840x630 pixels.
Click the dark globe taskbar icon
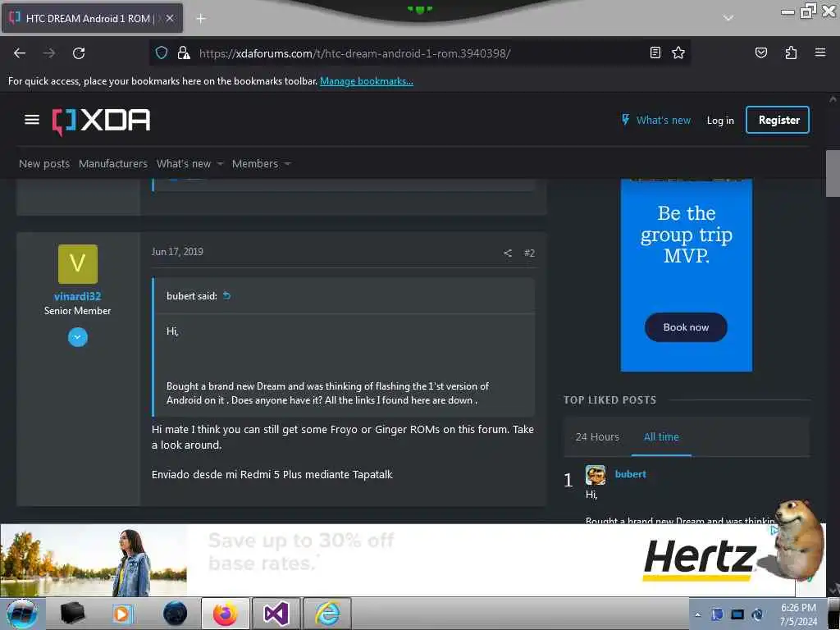click(x=176, y=614)
